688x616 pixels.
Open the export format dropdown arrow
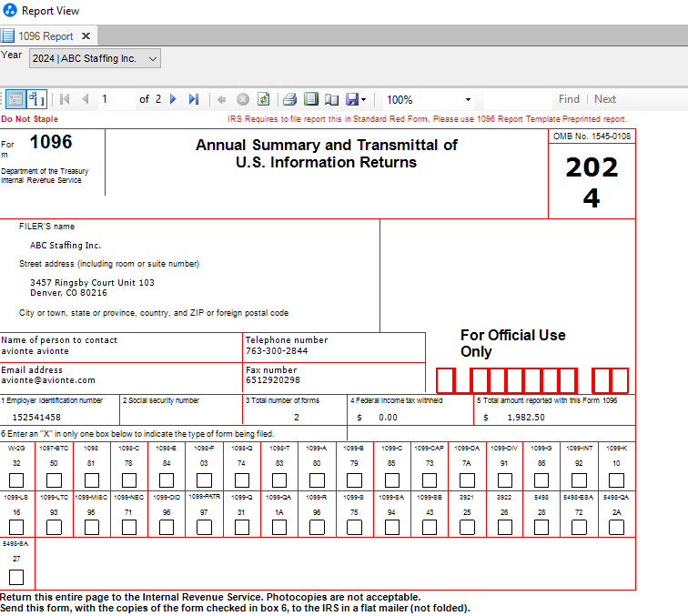(363, 99)
